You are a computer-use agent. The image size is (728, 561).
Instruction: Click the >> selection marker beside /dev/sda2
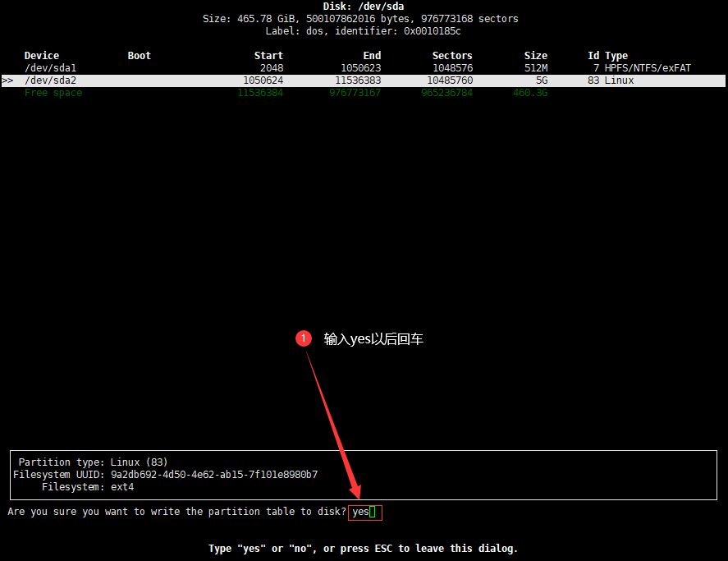[x=7, y=80]
